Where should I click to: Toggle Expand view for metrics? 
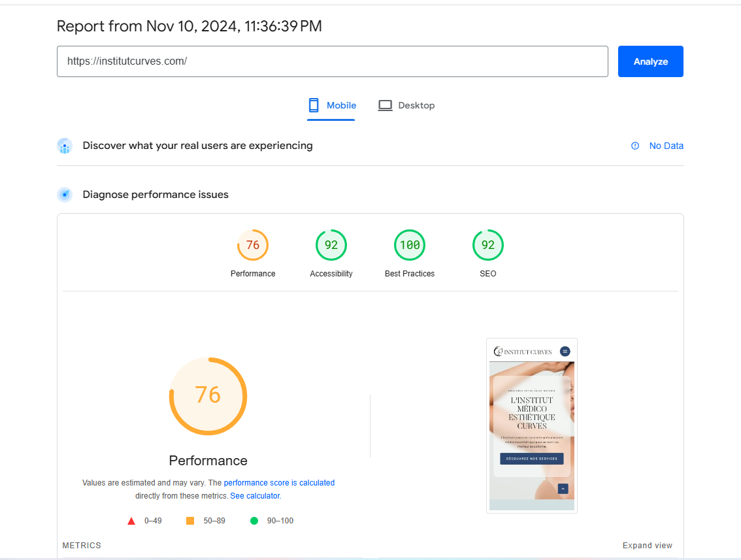(x=647, y=546)
